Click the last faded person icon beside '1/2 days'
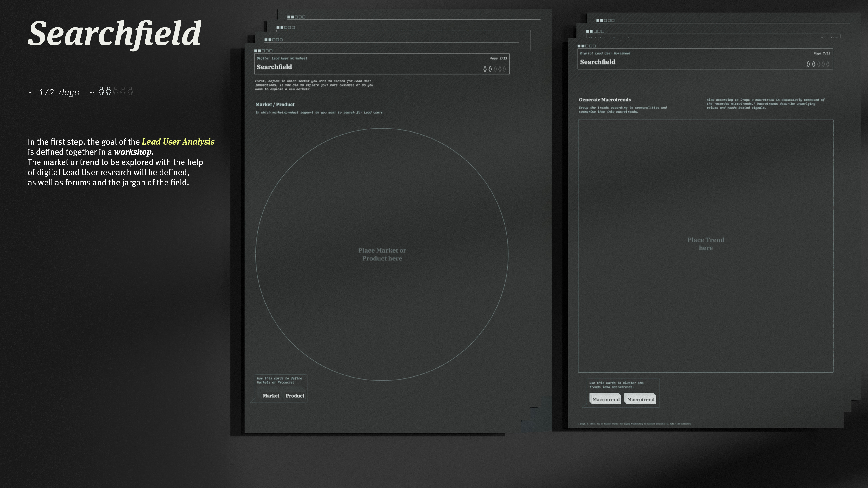 [x=130, y=91]
